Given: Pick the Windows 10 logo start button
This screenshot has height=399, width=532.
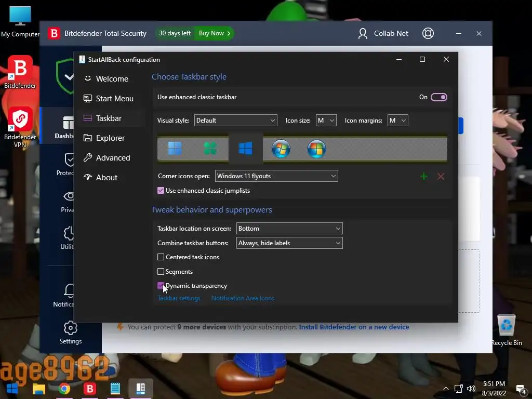Looking at the screenshot, I should click(245, 148).
